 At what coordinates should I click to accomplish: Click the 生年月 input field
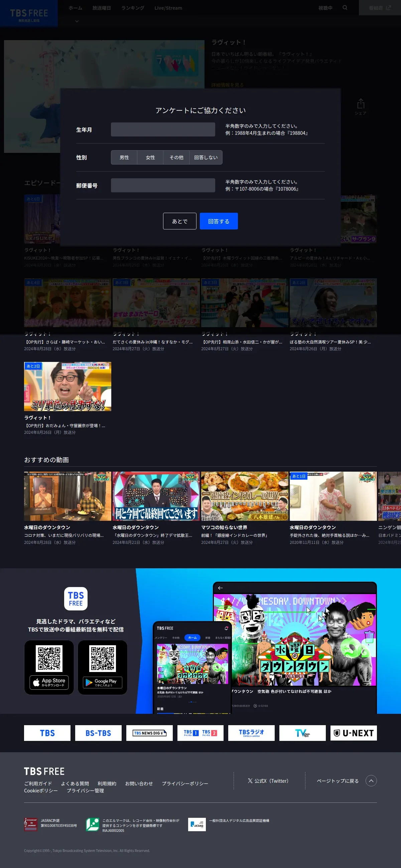(163, 129)
